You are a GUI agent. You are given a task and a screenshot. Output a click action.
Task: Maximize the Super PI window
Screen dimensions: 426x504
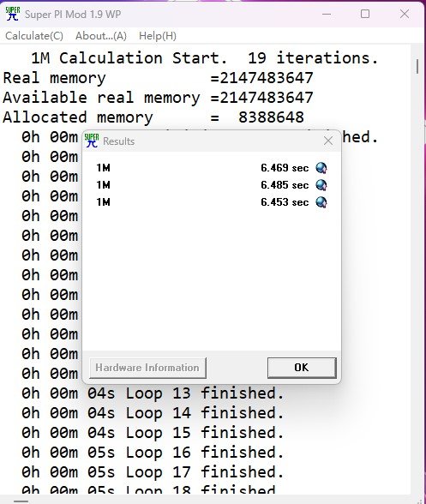click(x=365, y=14)
